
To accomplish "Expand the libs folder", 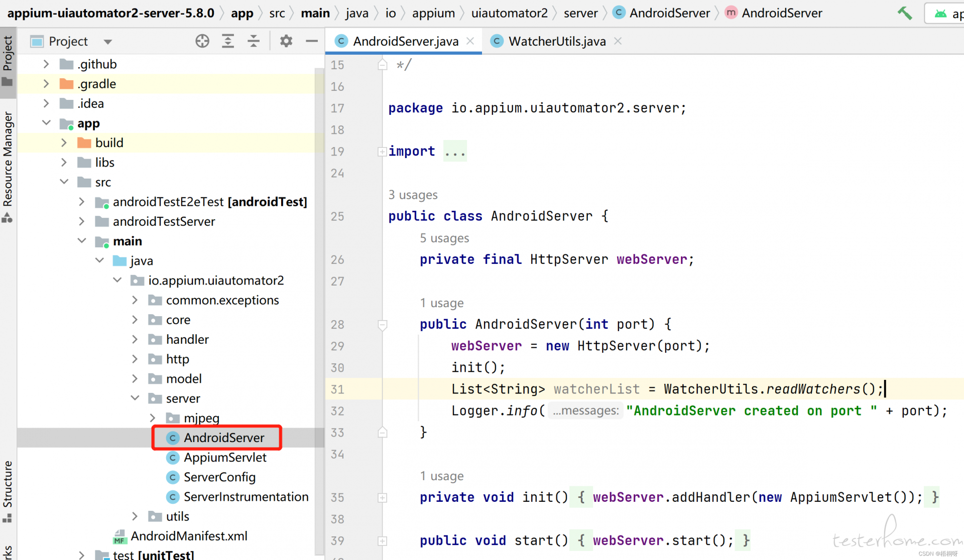I will tap(64, 163).
